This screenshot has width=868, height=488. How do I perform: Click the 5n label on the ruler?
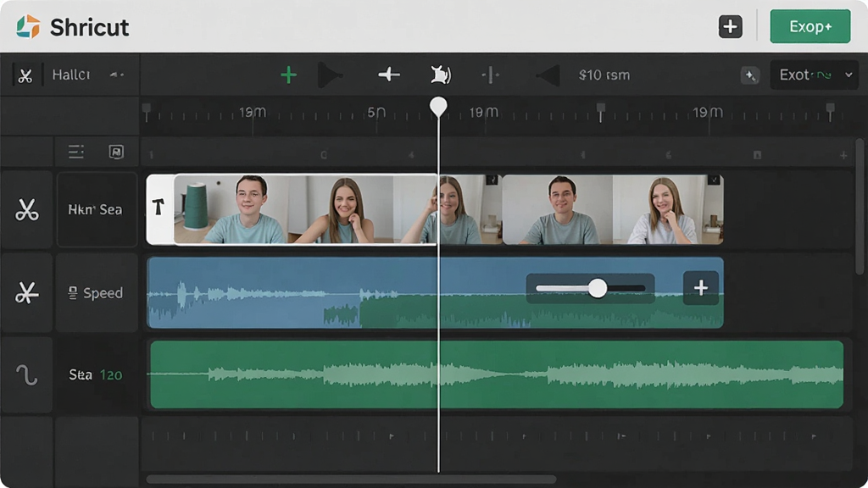[376, 113]
